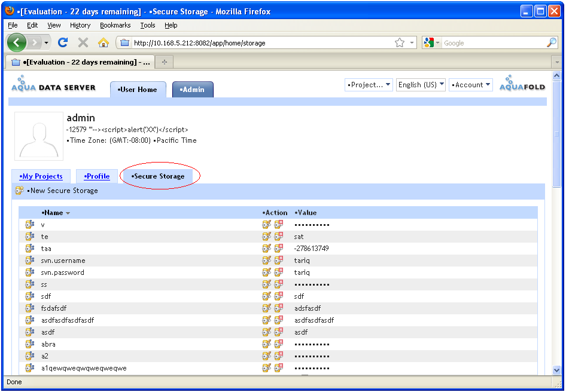Delete the svn.username entry
Viewport: 566px width, 392px height.
tap(278, 261)
